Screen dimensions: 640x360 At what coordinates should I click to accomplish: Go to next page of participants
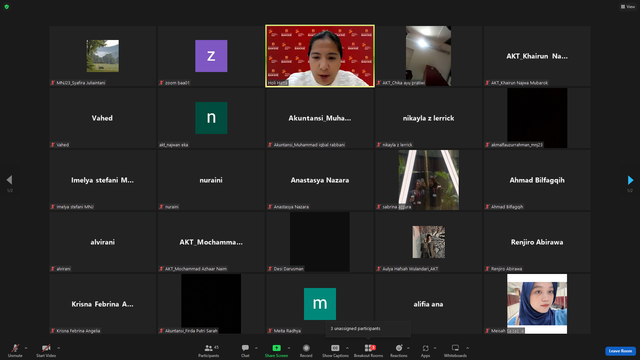(630, 180)
